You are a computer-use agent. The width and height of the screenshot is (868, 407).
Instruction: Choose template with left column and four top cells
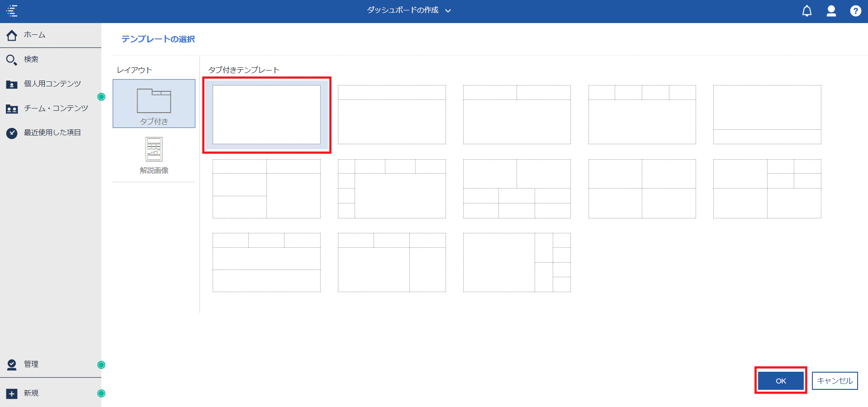click(x=392, y=189)
